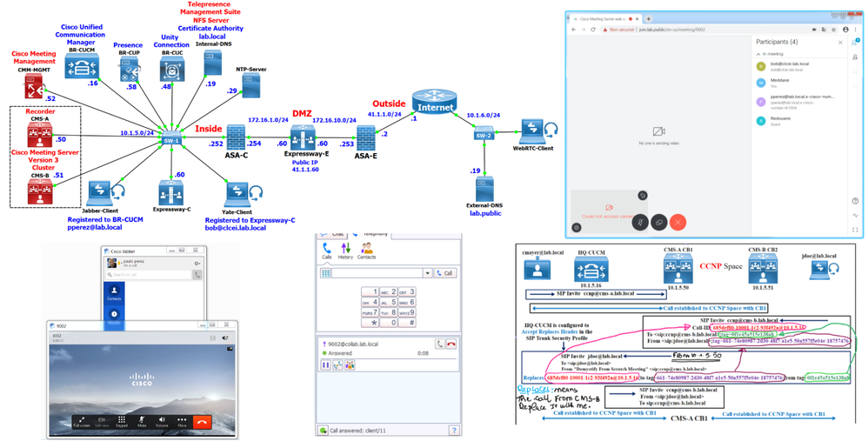Click External-DNS server icon
This screenshot has height=441, width=868.
(484, 189)
